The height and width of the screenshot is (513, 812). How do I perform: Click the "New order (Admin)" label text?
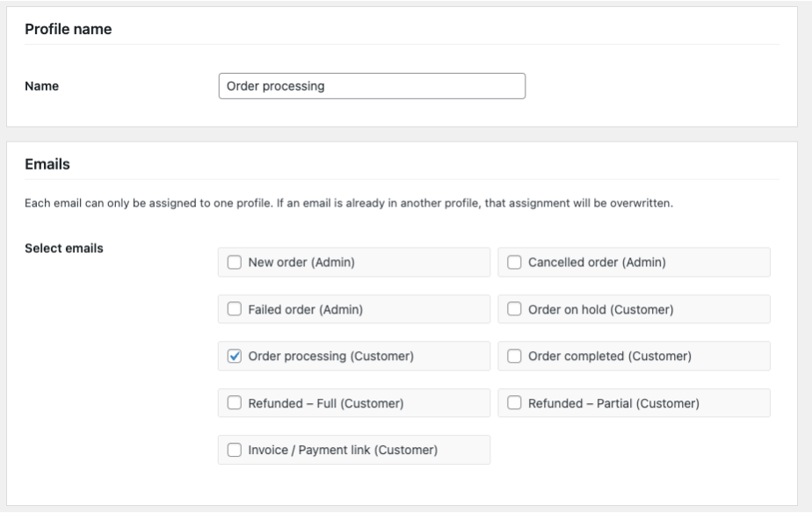point(301,262)
